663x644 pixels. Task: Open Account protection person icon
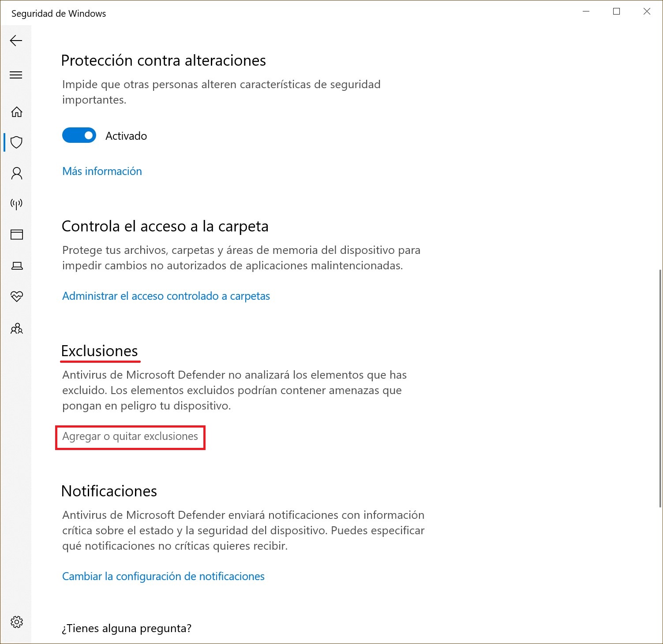coord(17,173)
